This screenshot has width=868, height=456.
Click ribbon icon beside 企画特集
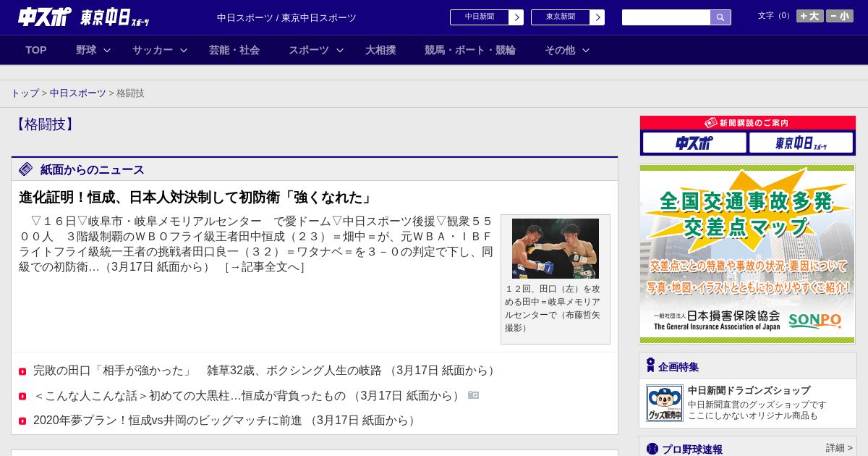click(650, 365)
